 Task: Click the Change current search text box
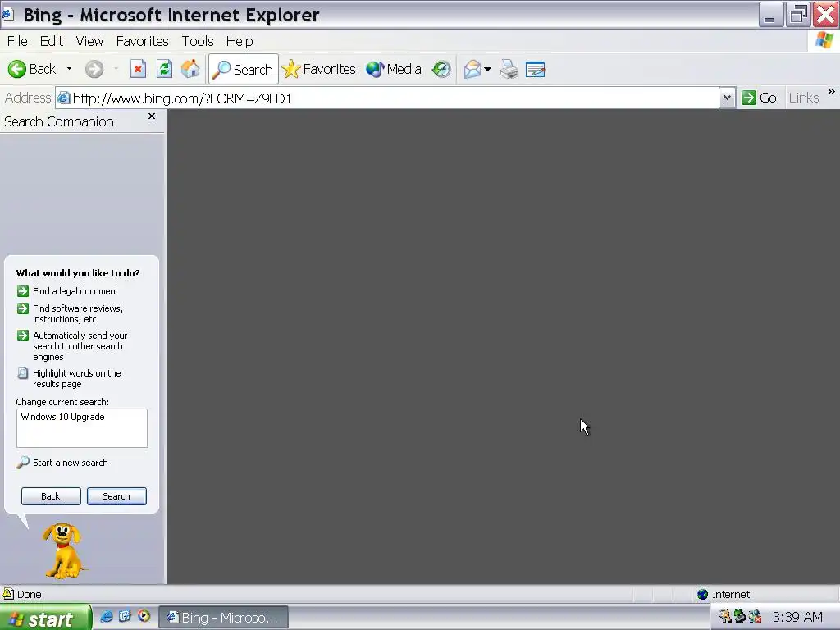(x=82, y=428)
